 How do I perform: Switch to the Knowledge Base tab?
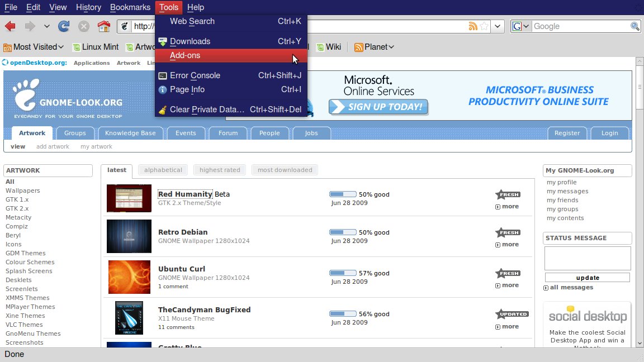point(130,133)
